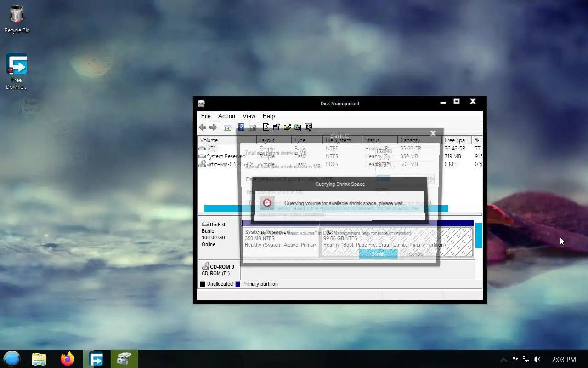Screen dimensions: 588x368
Task: Open Free Download Manager taskbar icon
Action: coord(96,359)
